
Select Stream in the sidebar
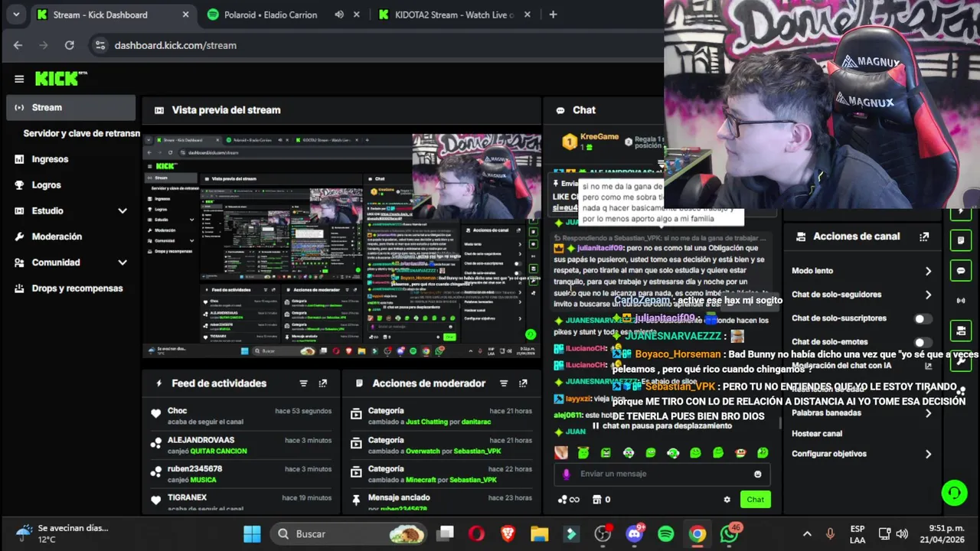coord(70,107)
